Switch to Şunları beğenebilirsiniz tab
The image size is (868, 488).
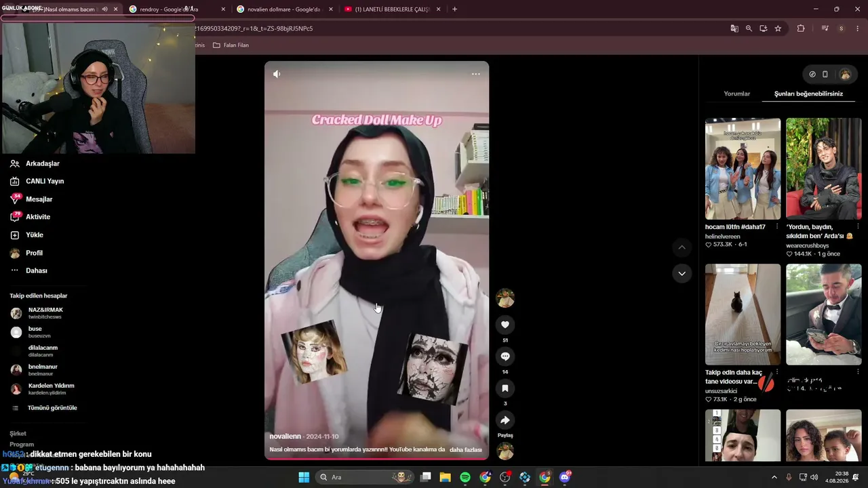808,94
